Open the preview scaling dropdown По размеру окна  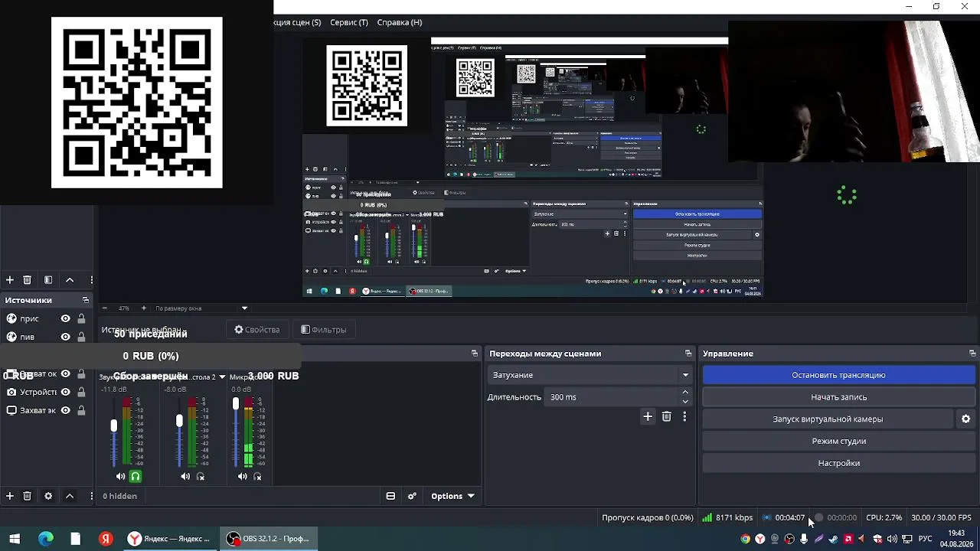pos(201,308)
